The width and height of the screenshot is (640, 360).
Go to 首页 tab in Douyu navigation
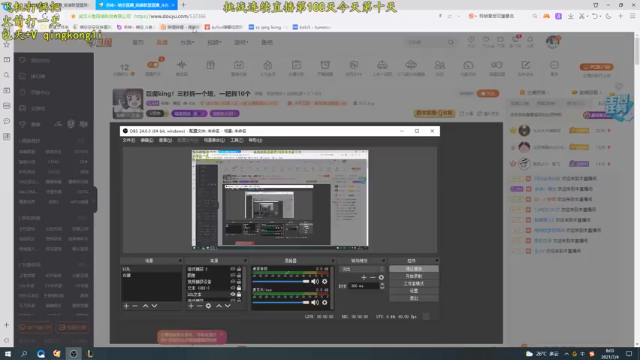(x=138, y=42)
